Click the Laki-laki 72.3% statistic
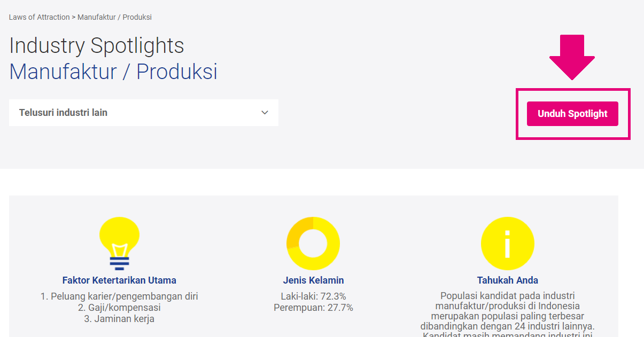The height and width of the screenshot is (337, 644). (313, 296)
